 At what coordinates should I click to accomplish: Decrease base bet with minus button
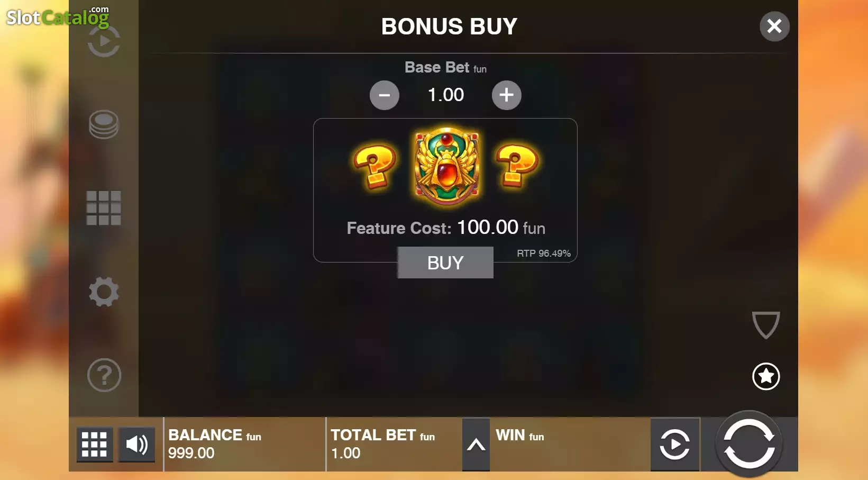385,95
